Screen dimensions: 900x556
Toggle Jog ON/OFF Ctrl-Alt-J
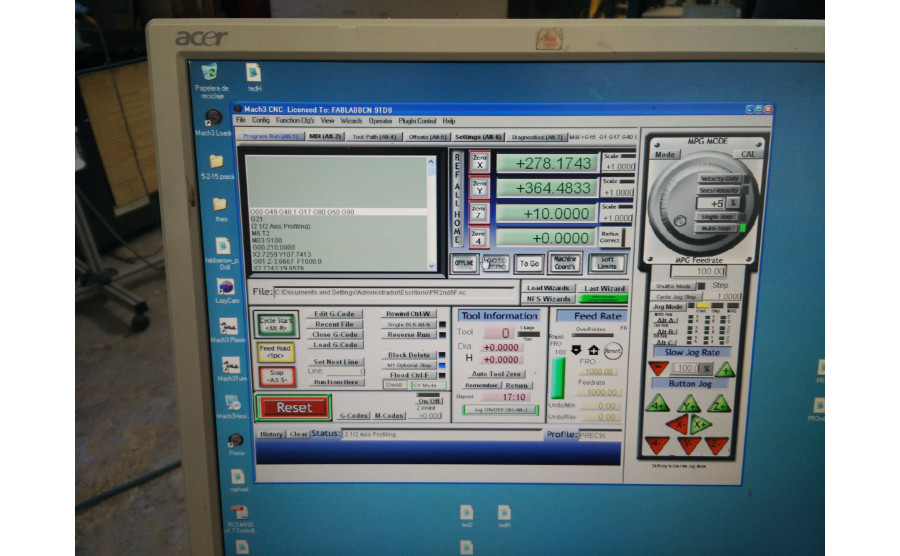coord(501,410)
